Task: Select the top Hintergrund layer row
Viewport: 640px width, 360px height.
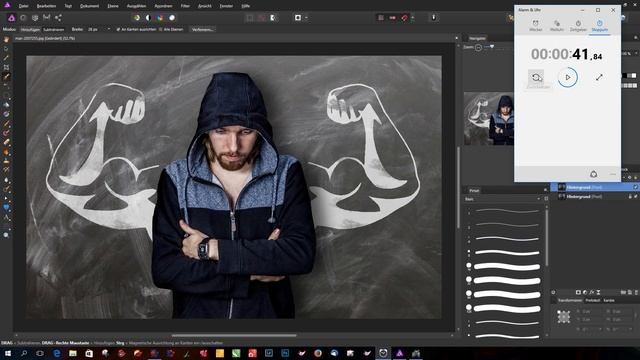Action: (594, 187)
